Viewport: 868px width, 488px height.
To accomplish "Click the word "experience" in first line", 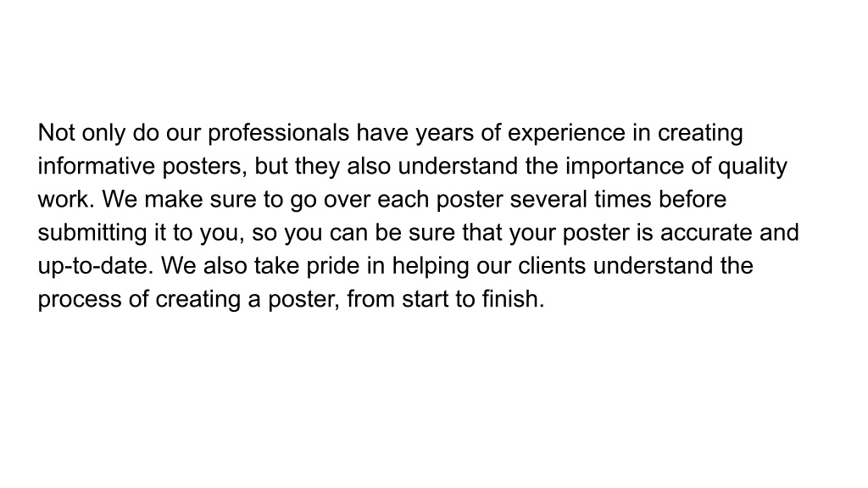I will click(x=566, y=133).
